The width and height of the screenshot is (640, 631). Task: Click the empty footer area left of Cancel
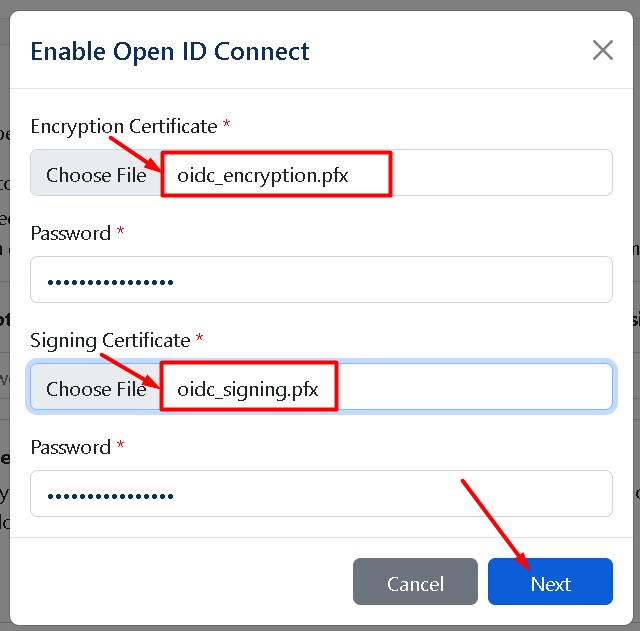click(x=180, y=582)
